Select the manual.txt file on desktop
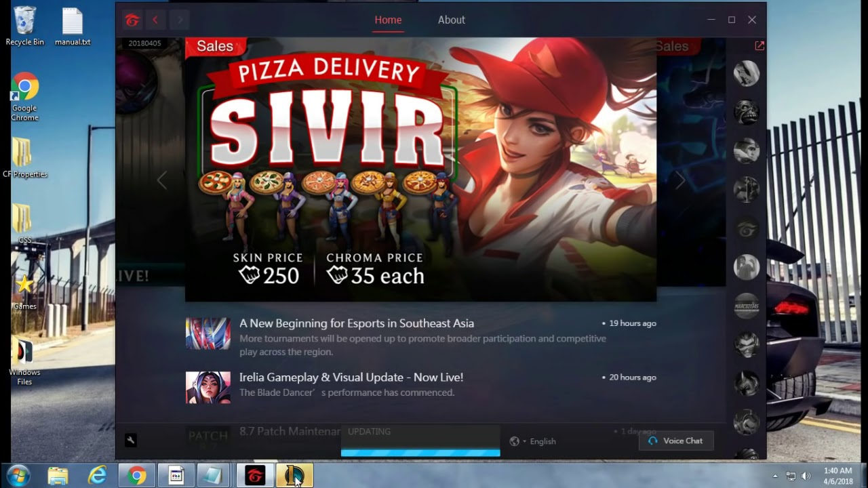The width and height of the screenshot is (868, 488). tap(73, 26)
